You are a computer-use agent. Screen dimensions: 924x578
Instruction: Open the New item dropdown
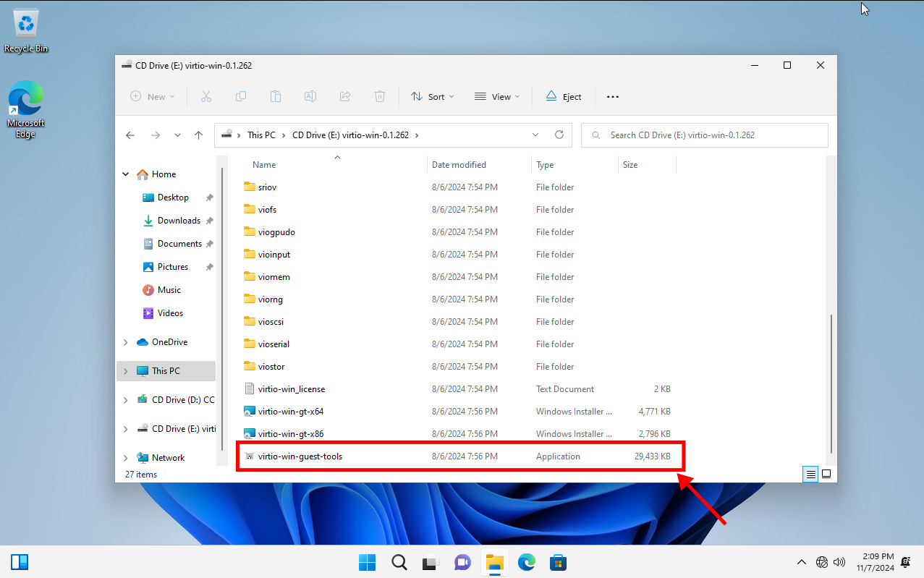152,96
